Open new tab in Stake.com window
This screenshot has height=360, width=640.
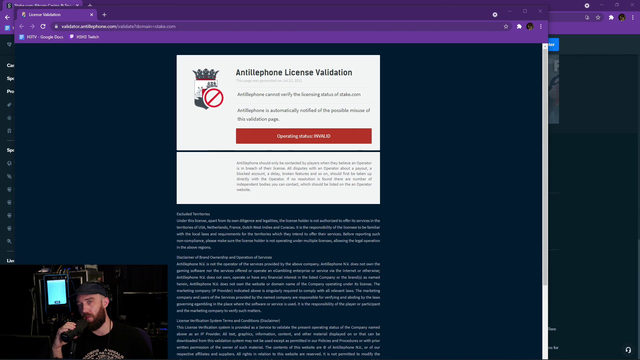[90, 5]
